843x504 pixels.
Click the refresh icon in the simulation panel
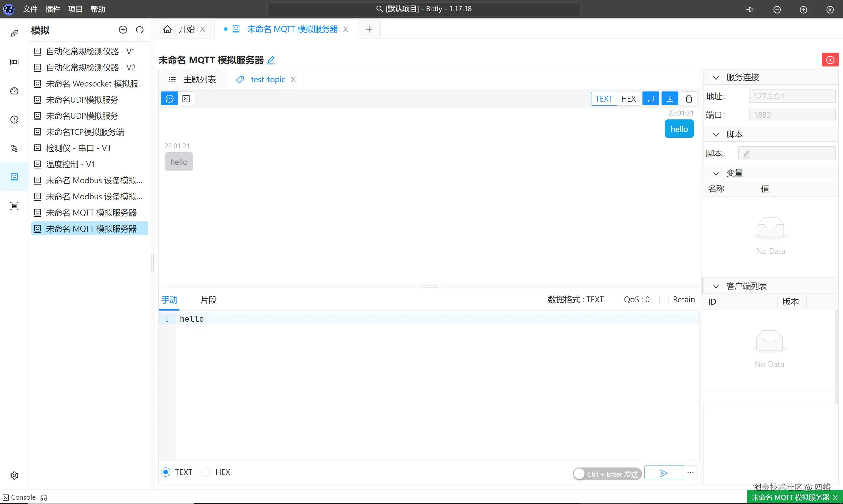140,30
